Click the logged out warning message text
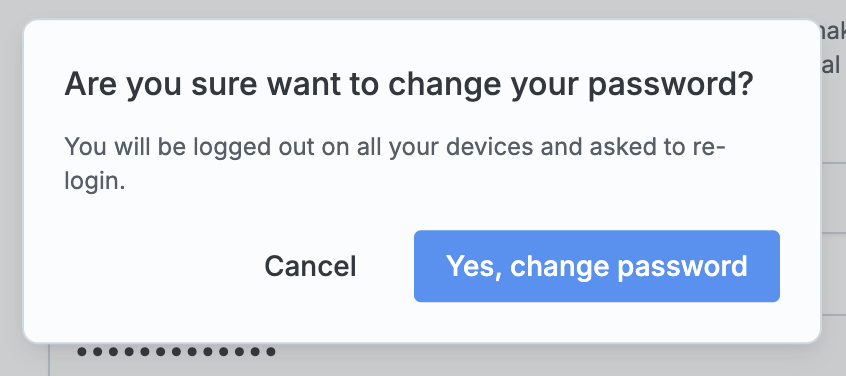The image size is (846, 376). point(395,163)
